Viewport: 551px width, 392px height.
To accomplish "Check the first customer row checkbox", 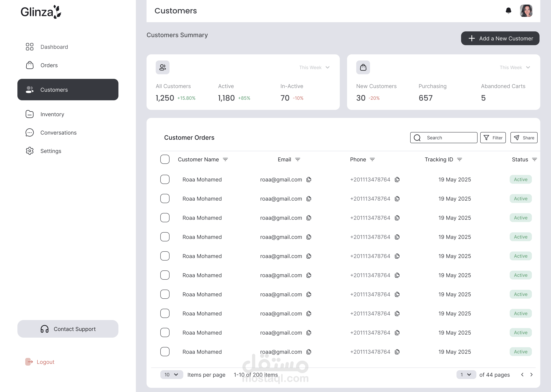I will pos(165,179).
